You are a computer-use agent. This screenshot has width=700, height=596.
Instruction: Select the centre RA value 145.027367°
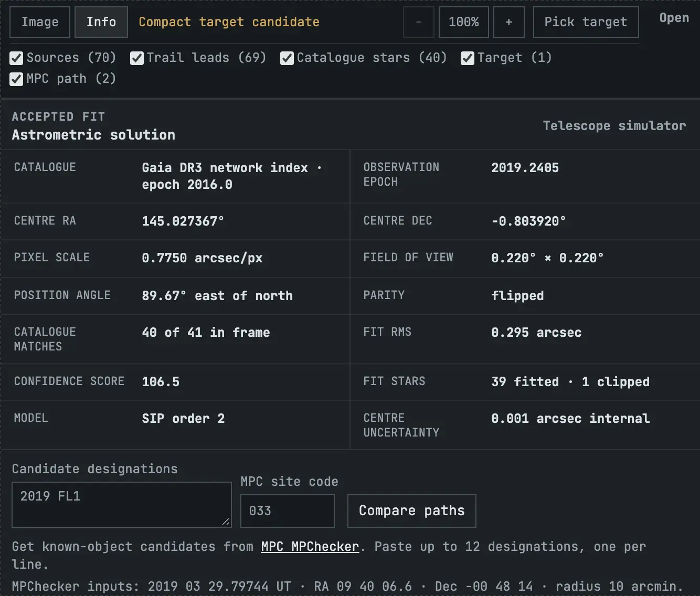[183, 221]
